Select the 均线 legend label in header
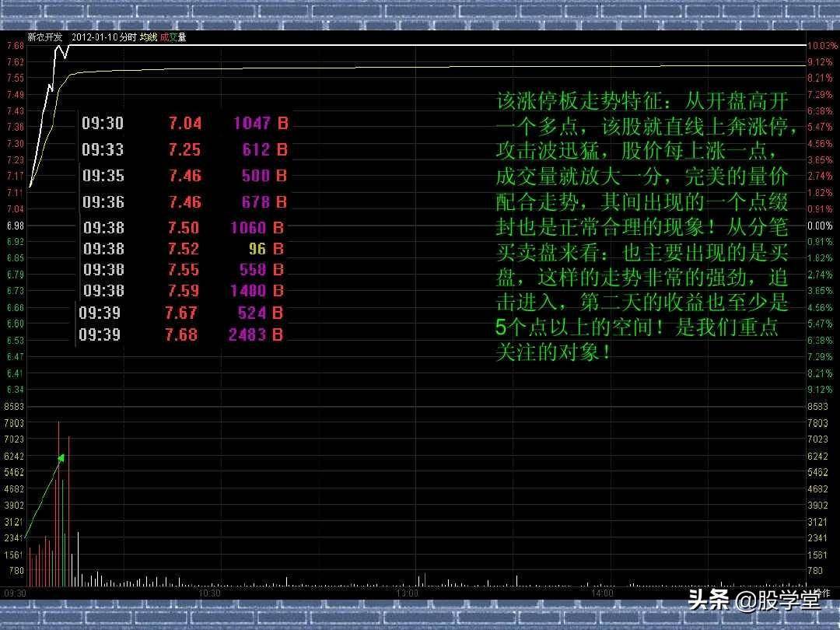The image size is (840, 630). pos(149,37)
